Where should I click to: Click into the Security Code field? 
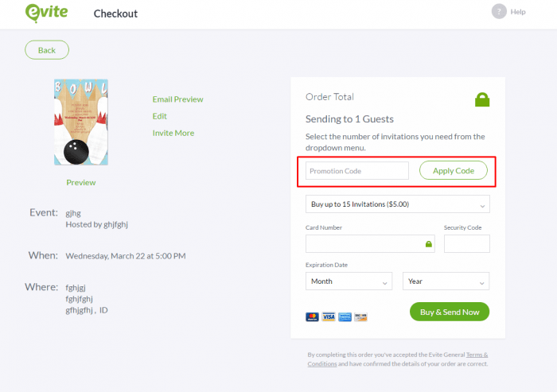pyautogui.click(x=466, y=244)
